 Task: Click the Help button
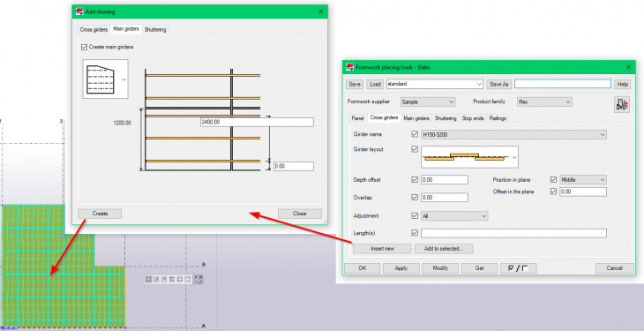[623, 84]
